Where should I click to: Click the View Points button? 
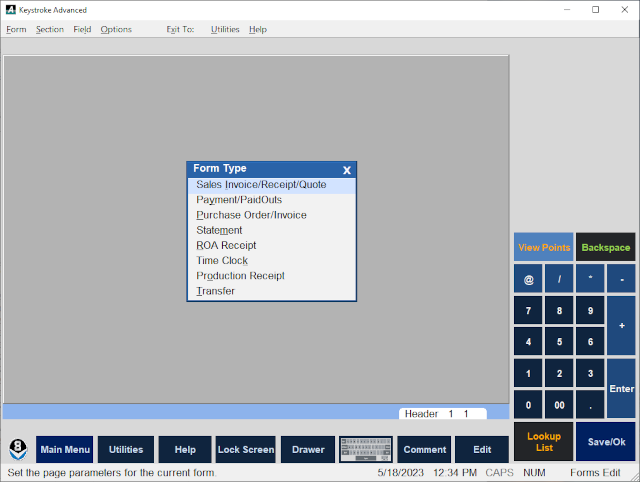pyautogui.click(x=543, y=247)
